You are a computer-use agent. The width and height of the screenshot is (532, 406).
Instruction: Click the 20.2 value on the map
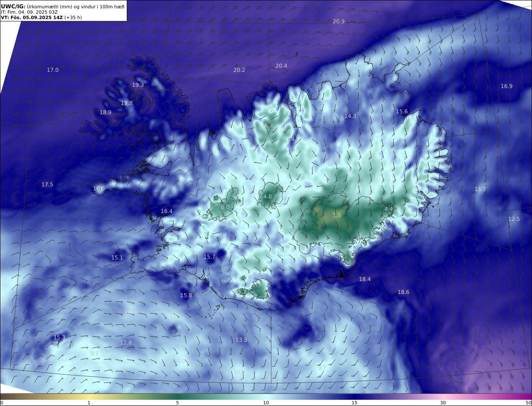point(239,70)
